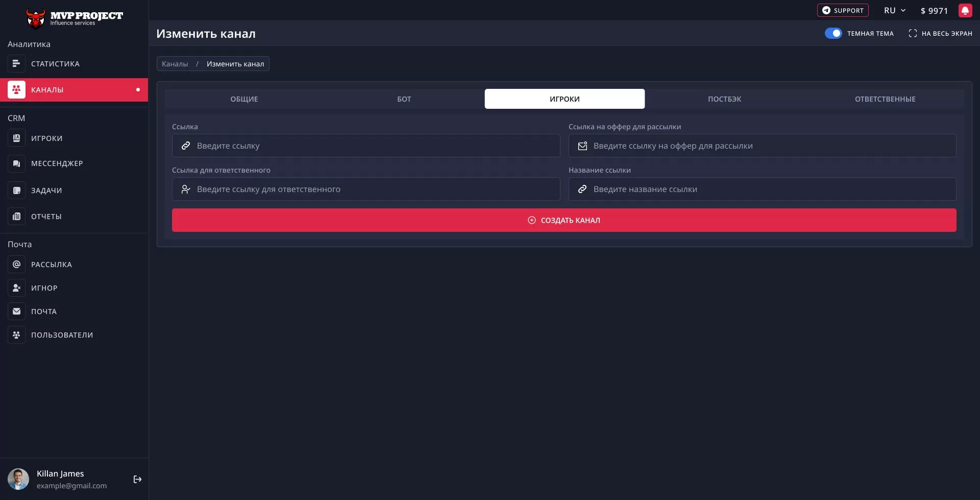Click the Пользователи sidebar icon
The image size is (980, 500).
point(16,335)
